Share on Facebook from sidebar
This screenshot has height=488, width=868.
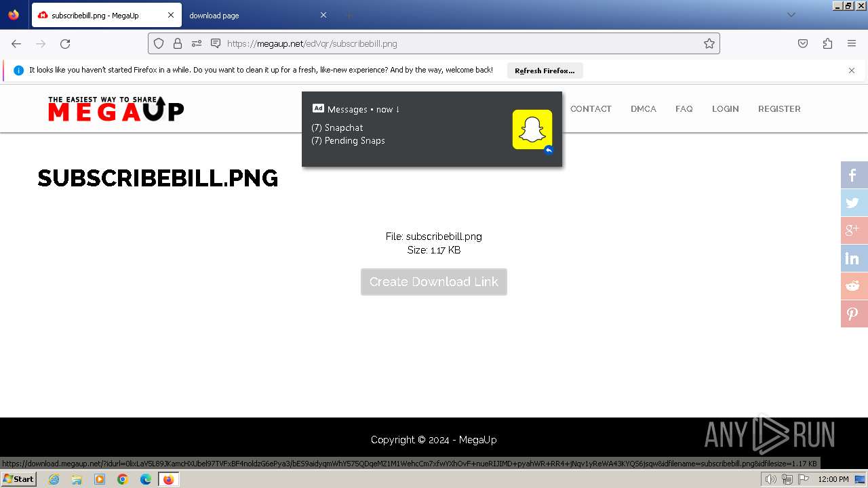pos(853,175)
